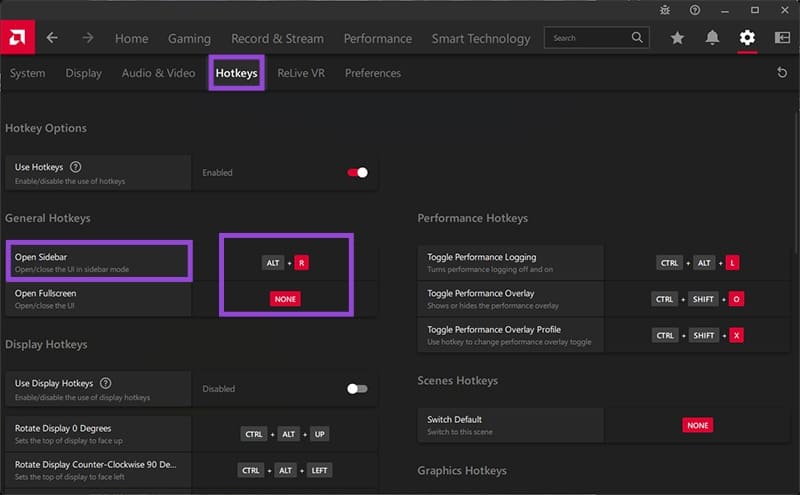
Task: Click the Open Fullscreen NONE hotkey button
Action: [x=285, y=299]
